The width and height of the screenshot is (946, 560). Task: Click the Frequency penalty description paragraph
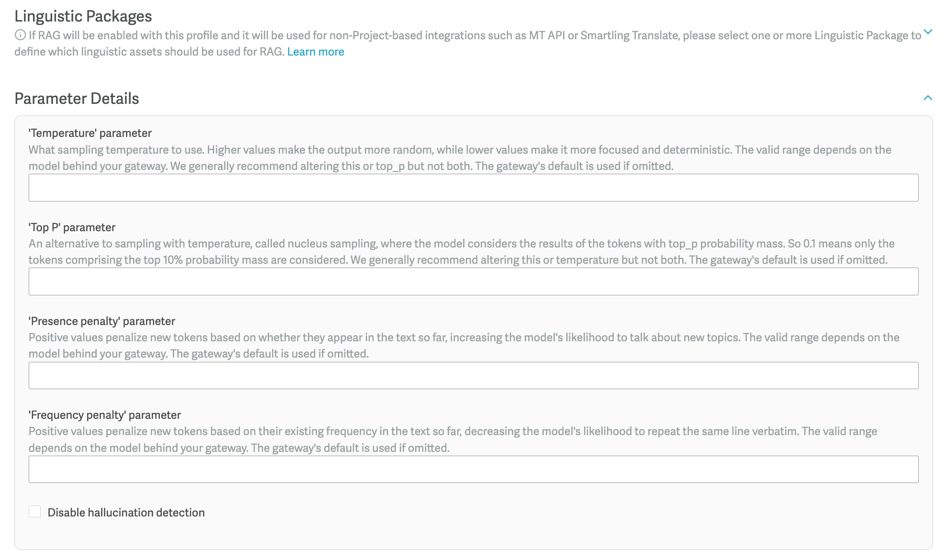[453, 439]
